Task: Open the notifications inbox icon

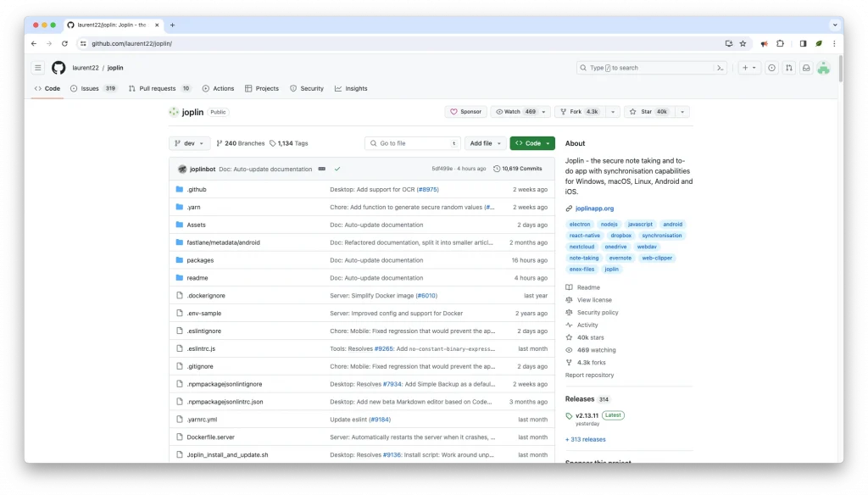Action: 806,68
